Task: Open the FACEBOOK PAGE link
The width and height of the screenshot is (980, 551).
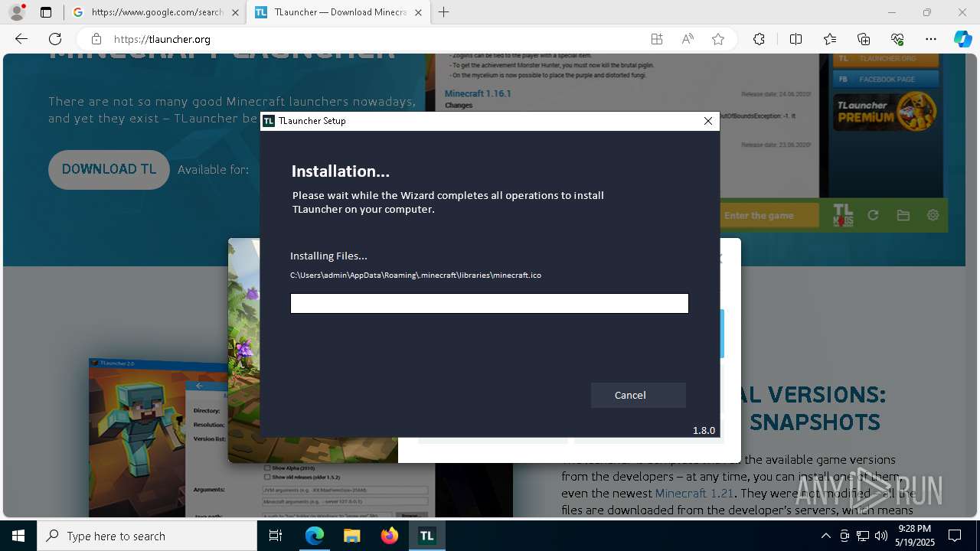Action: pos(886,79)
